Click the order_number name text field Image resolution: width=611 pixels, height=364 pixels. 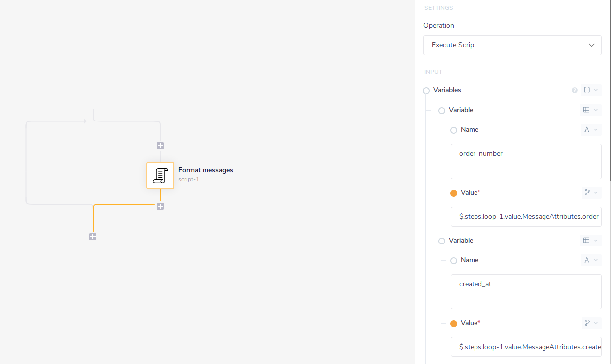coord(526,161)
